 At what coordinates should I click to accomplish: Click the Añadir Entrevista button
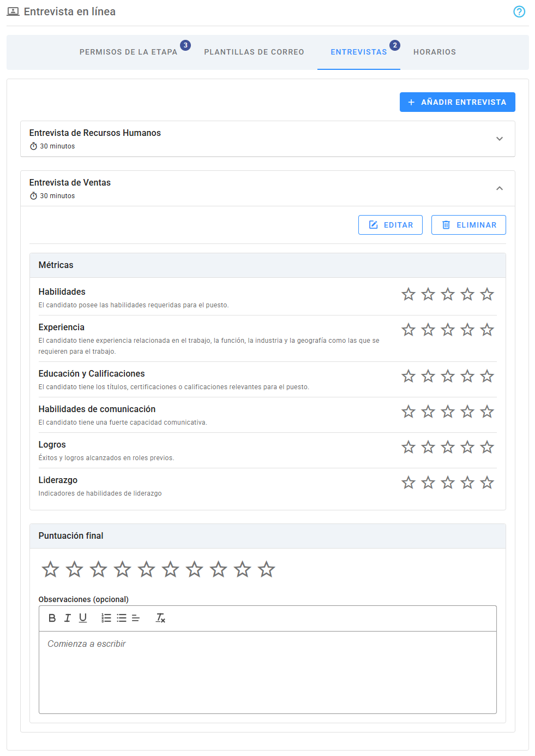457,102
